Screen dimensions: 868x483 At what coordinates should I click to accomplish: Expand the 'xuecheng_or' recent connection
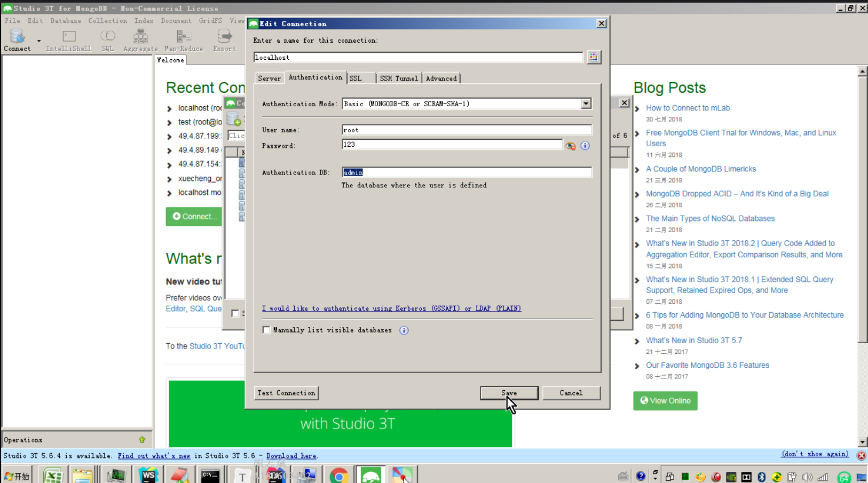coord(169,179)
